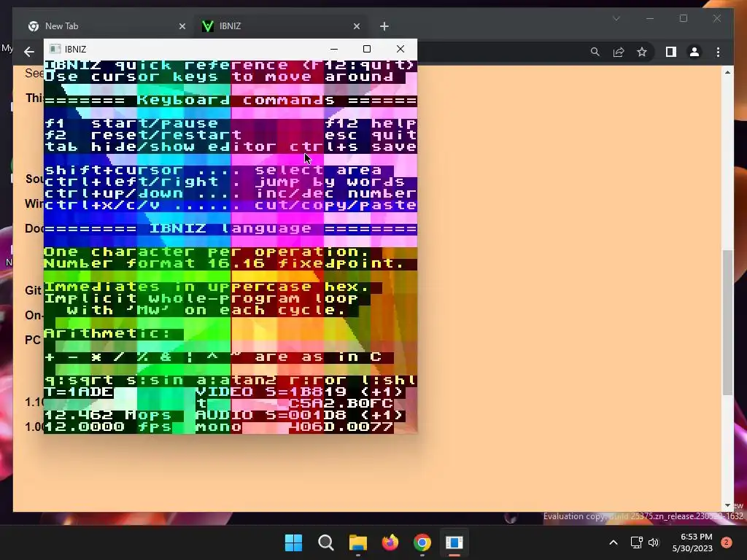Click the page scrollbar down arrow
This screenshot has height=560, width=747.
click(x=727, y=505)
